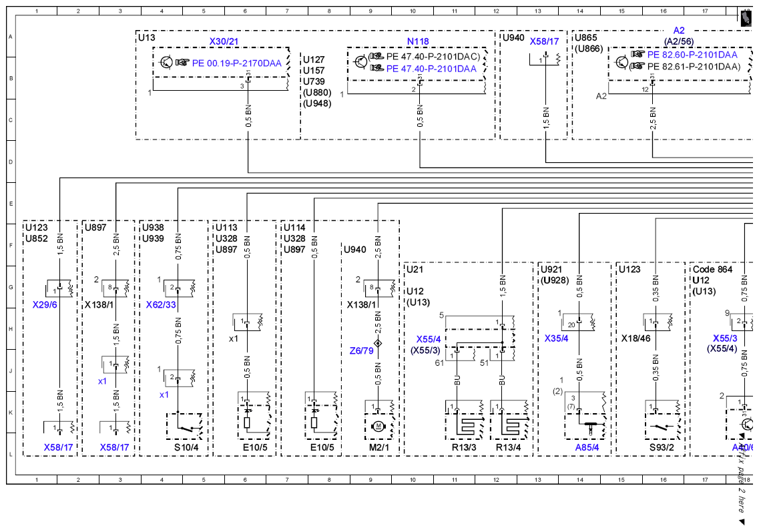Image resolution: width=759 pixels, height=532 pixels.
Task: Click the transistor symbol in the N118 box
Action: pyautogui.click(x=361, y=62)
